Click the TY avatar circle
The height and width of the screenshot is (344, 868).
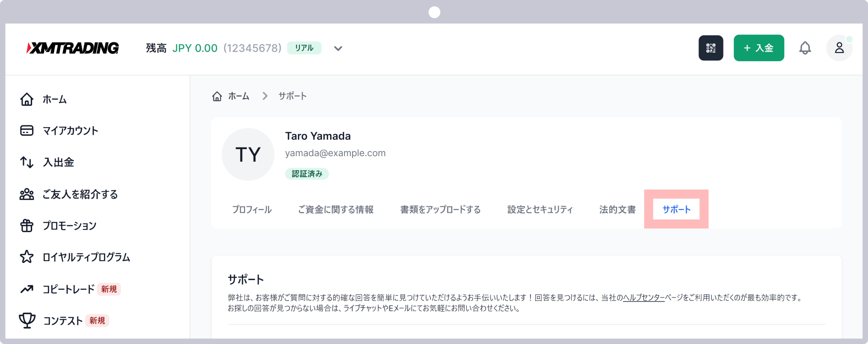[248, 154]
